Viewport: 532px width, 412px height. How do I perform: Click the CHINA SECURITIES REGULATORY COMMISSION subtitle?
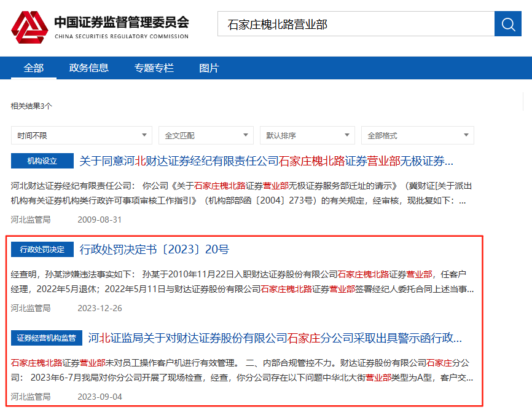click(x=122, y=36)
